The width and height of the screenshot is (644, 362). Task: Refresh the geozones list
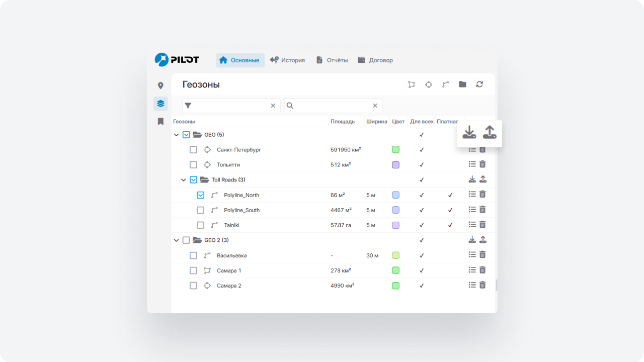479,84
